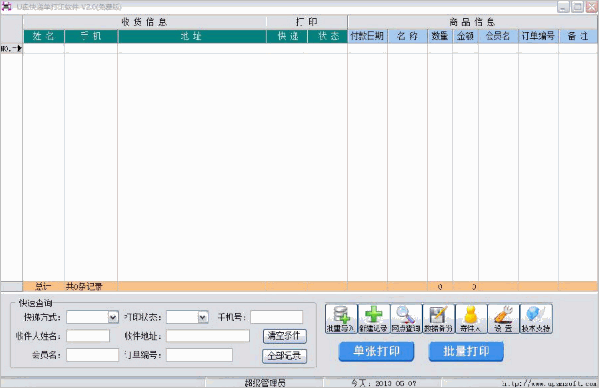Select the first row indicator arrow

(x=11, y=48)
